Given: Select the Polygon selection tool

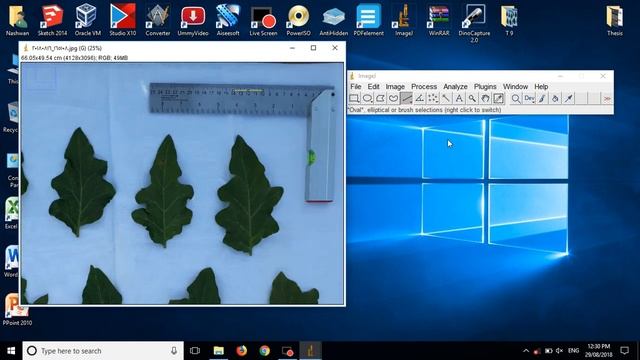Looking at the screenshot, I should click(380, 98).
